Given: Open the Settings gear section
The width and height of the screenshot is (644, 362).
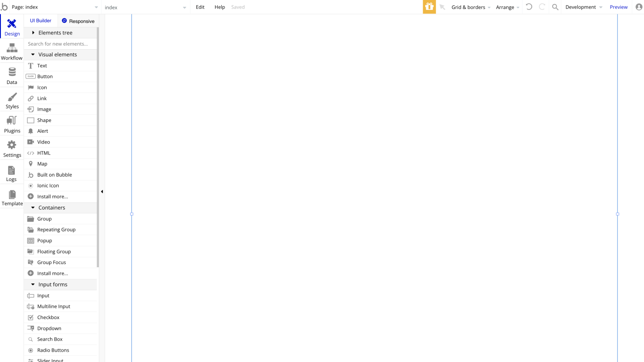Looking at the screenshot, I should [x=12, y=148].
